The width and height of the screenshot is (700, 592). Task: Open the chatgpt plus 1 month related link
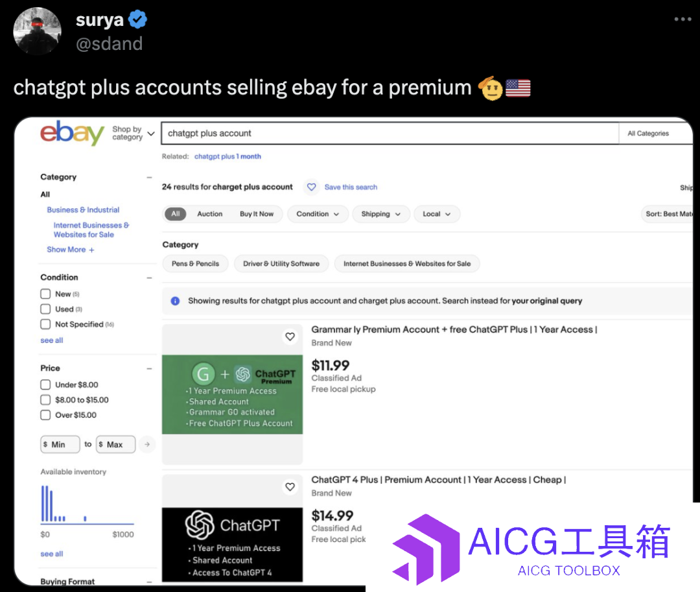(227, 156)
